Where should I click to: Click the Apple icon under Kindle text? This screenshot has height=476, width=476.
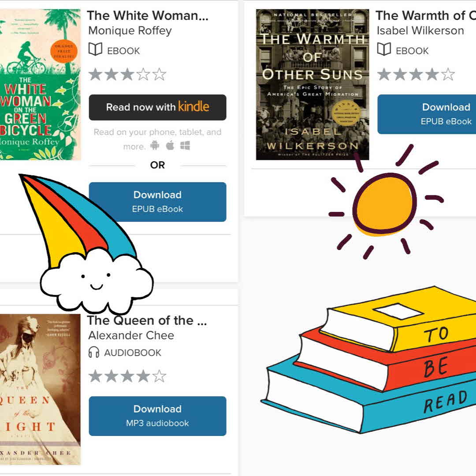[x=170, y=145]
